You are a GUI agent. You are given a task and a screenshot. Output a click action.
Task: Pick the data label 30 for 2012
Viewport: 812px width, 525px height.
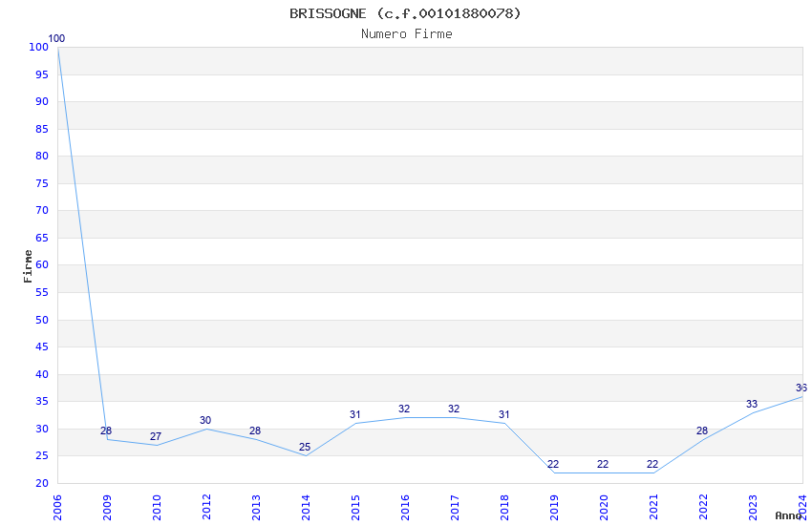point(205,420)
